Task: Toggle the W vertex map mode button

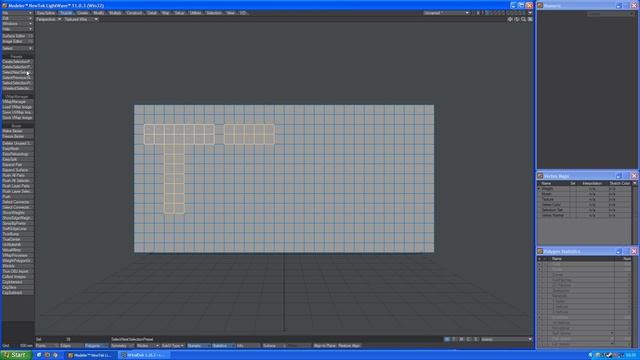Action: [447, 339]
